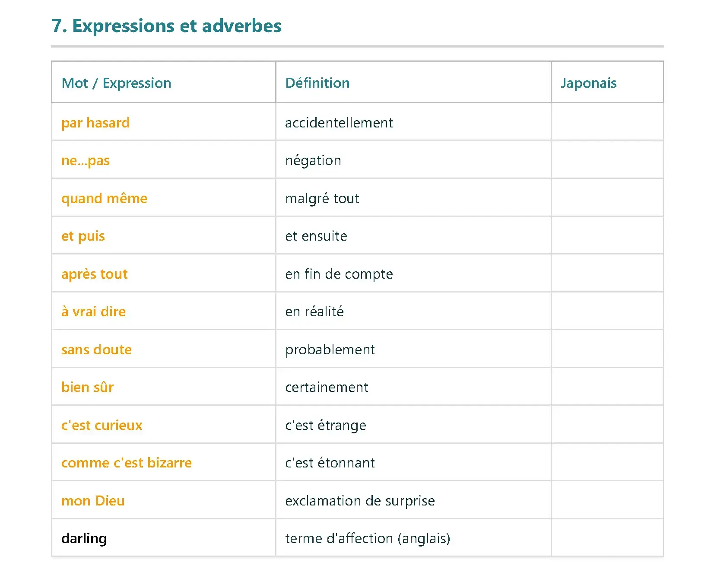This screenshot has height=588, width=714.
Task: Click the definition 'exclamation de surprise'
Action: (x=360, y=501)
